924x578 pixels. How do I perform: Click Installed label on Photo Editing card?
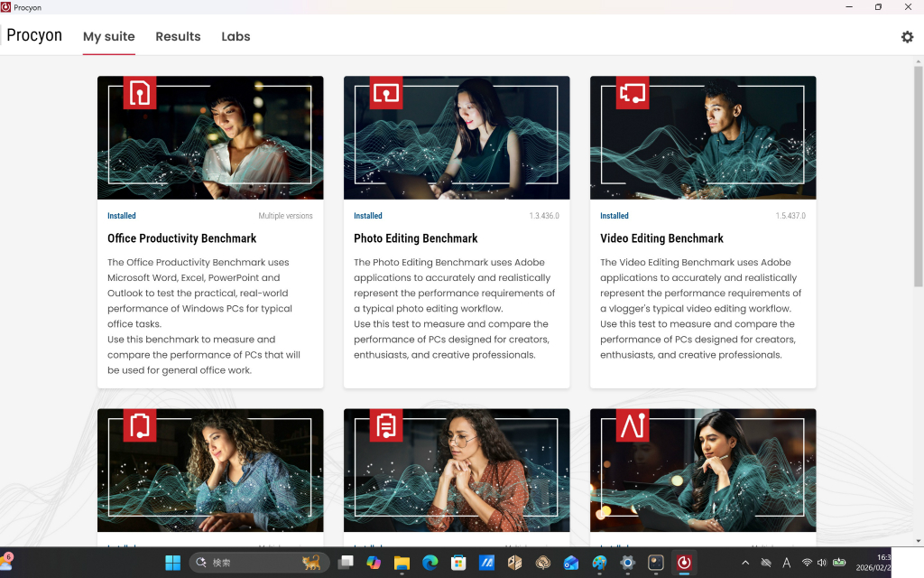368,216
